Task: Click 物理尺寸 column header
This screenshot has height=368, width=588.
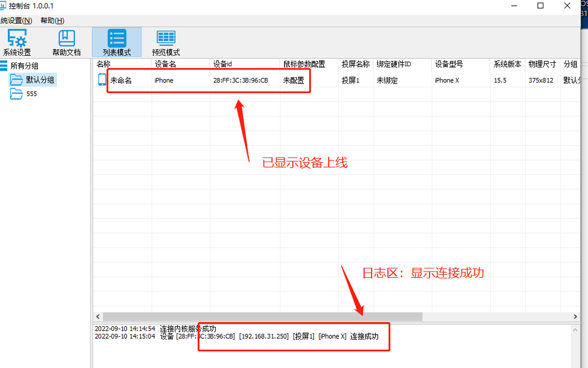Action: [x=542, y=64]
